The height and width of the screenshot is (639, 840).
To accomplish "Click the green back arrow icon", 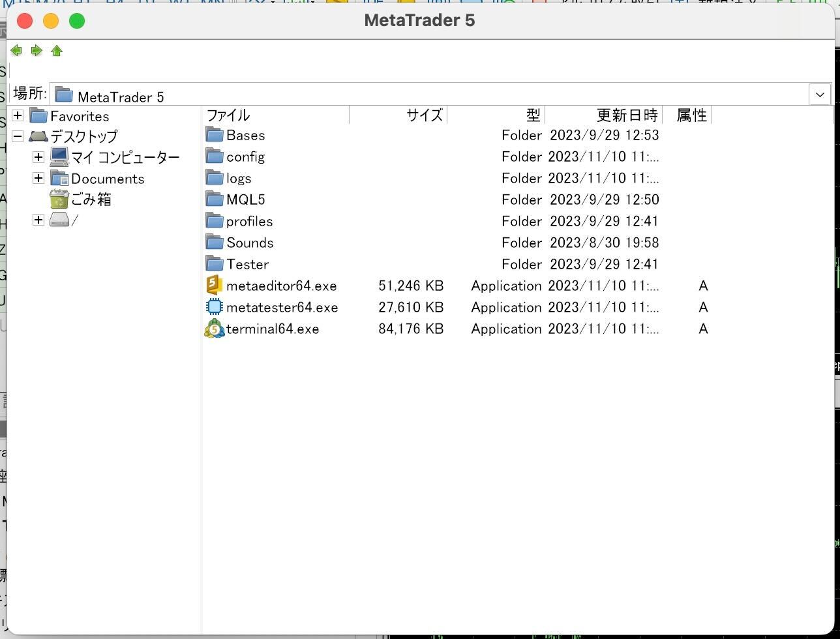I will click(x=16, y=51).
